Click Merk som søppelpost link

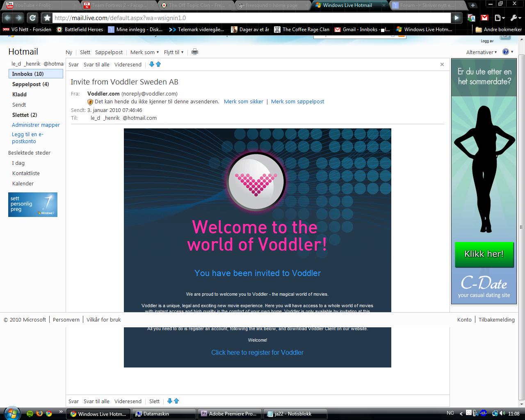coord(297,101)
